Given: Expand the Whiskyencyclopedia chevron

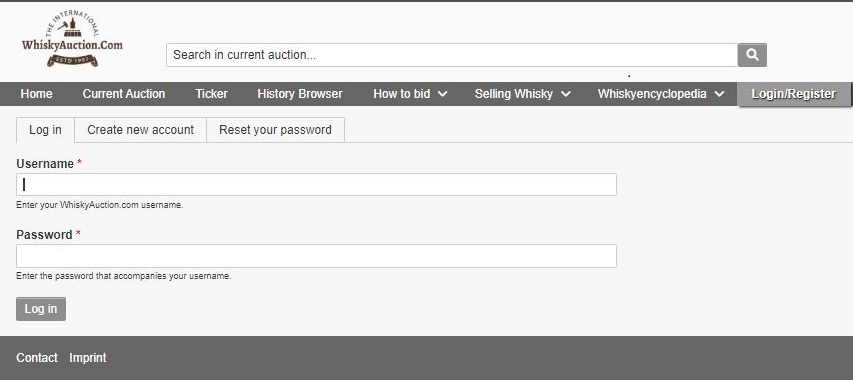Looking at the screenshot, I should point(719,94).
